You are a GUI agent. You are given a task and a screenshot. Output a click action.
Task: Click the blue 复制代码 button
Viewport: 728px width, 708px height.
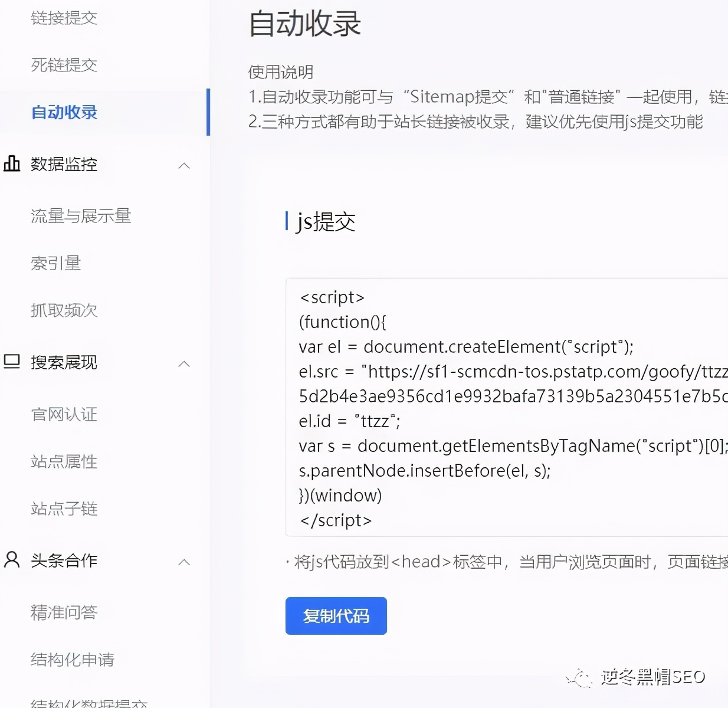click(336, 616)
